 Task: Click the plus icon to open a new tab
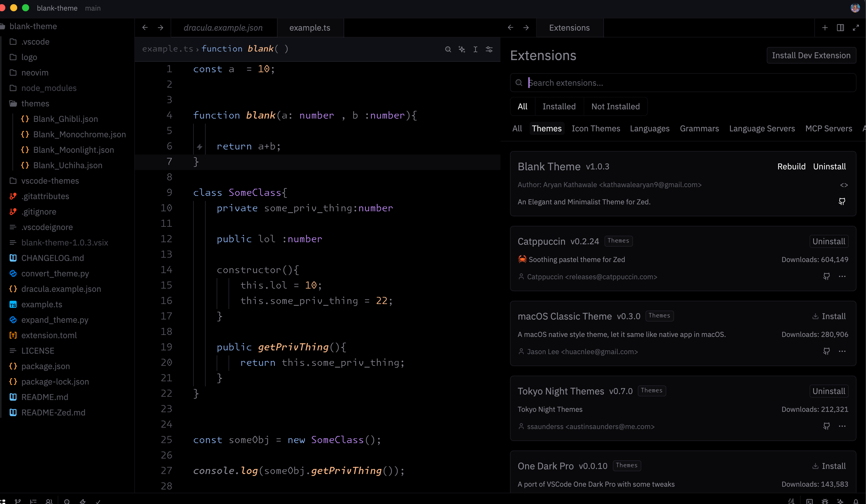coord(825,27)
